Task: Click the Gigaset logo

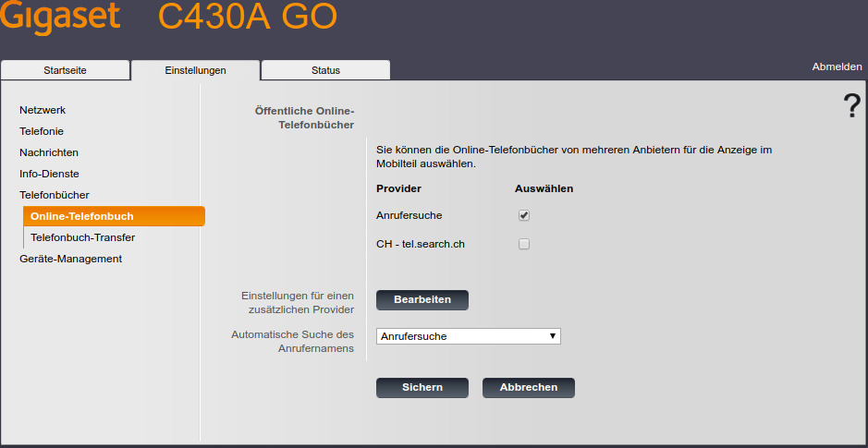Action: [61, 18]
